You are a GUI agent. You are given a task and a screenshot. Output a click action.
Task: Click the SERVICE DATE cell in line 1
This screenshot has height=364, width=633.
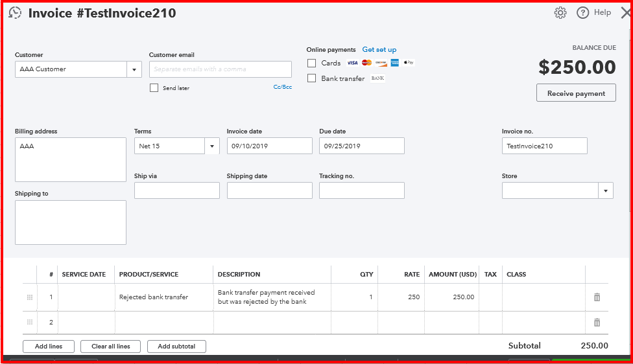click(x=86, y=297)
